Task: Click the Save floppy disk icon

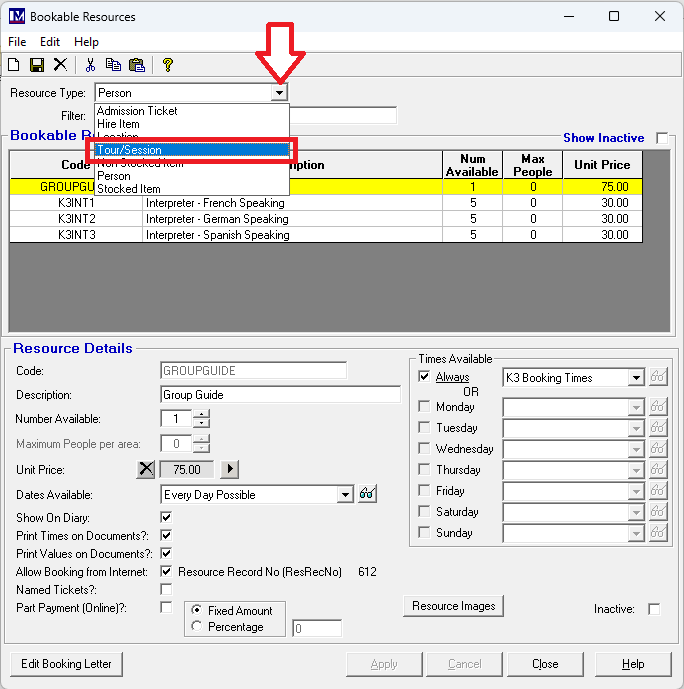Action: [37, 65]
